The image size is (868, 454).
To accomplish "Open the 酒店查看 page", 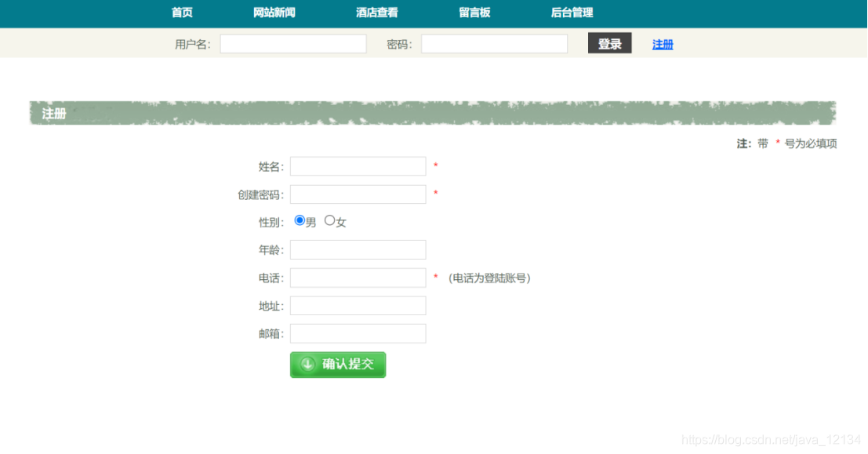I will pyautogui.click(x=377, y=13).
